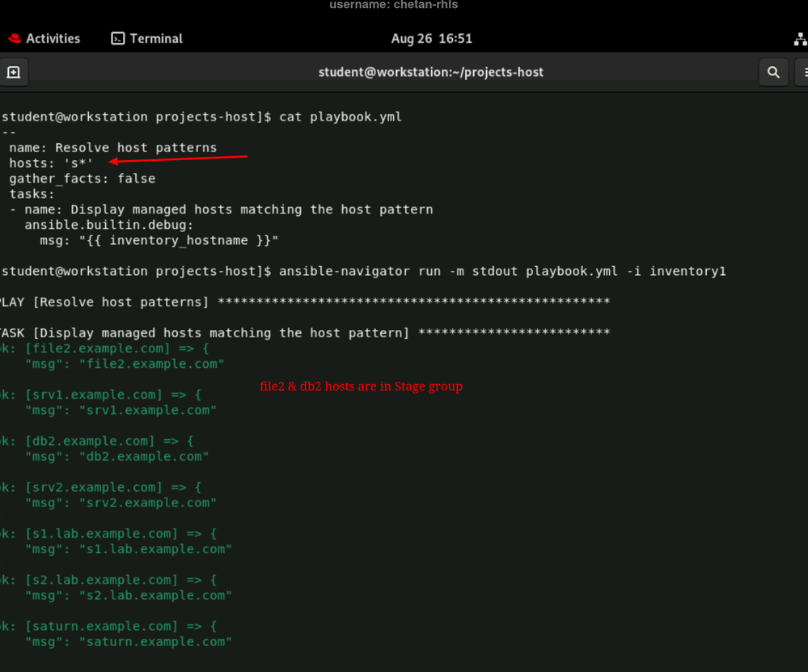Click the ansible.builtin.debug module line

coord(108,225)
